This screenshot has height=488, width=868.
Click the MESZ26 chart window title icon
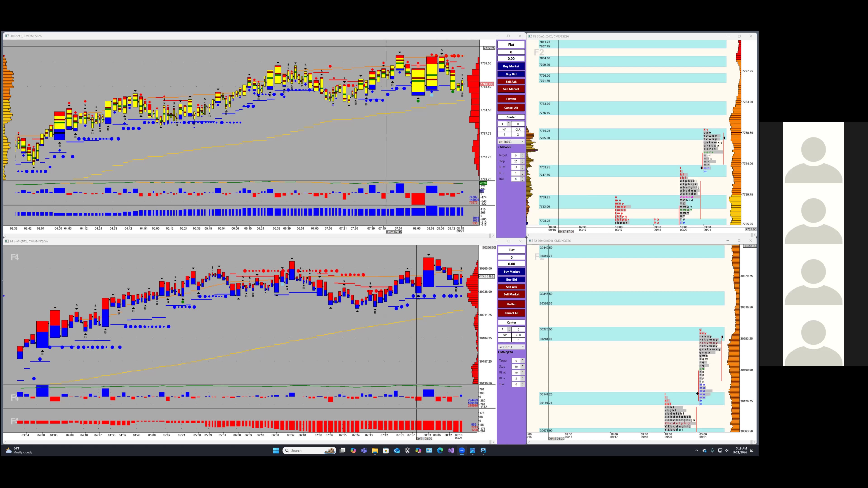coord(7,36)
